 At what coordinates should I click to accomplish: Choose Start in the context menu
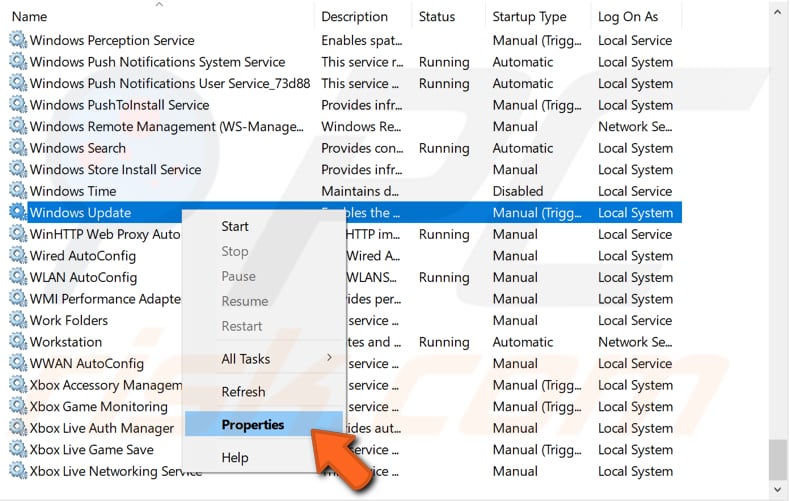click(235, 226)
